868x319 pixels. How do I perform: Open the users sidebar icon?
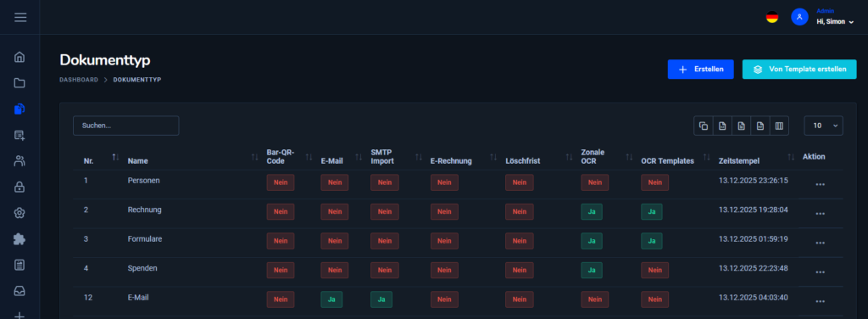pos(19,161)
